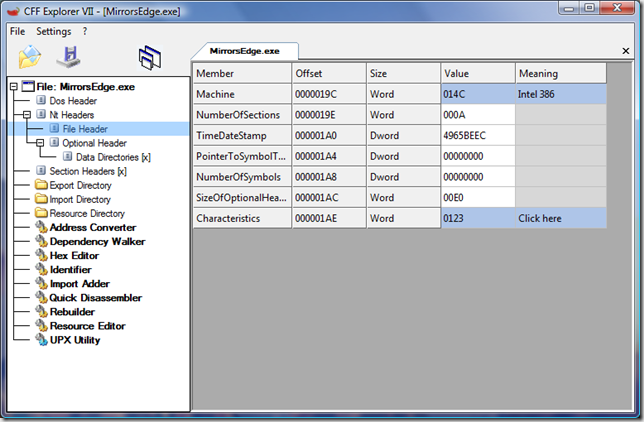
Task: Click the Export Directory folder icon
Action: point(41,185)
